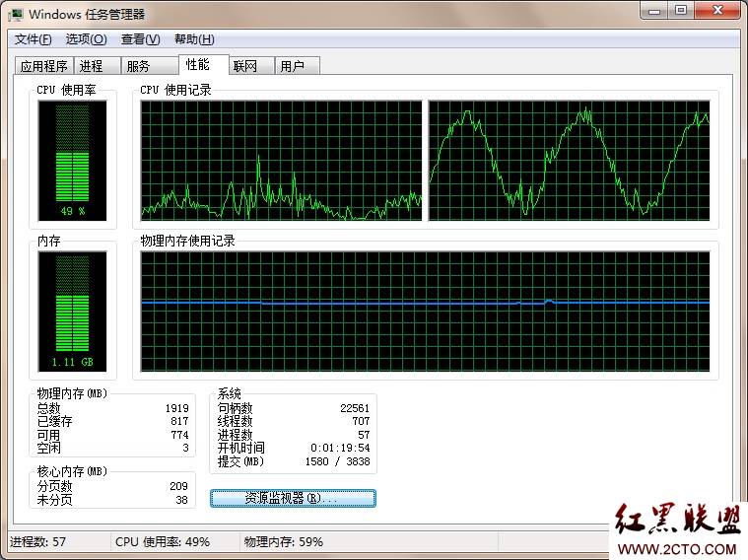Click the 提交(MB) value 1580 / 3838
Image resolution: width=748 pixels, height=560 pixels.
(338, 461)
